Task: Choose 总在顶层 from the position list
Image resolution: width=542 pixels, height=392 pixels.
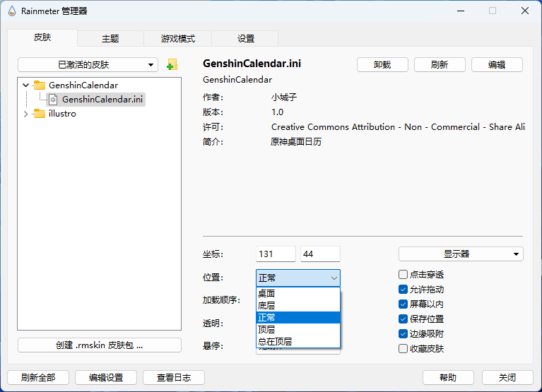Action: [297, 342]
